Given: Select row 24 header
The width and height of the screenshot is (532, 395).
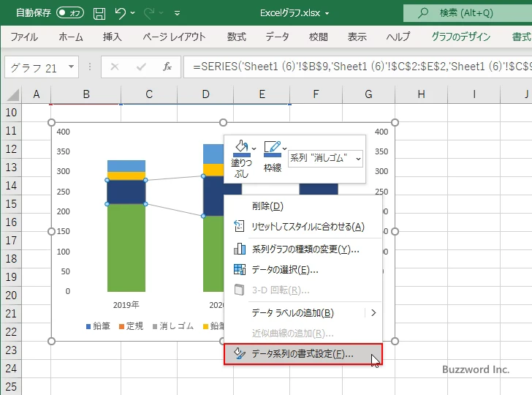Looking at the screenshot, I should (11, 369).
